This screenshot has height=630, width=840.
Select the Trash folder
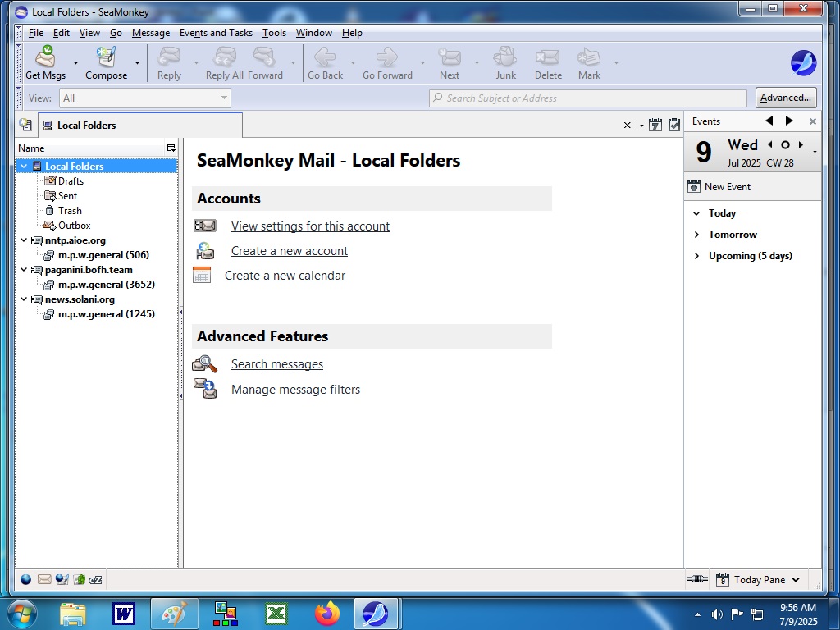click(70, 211)
